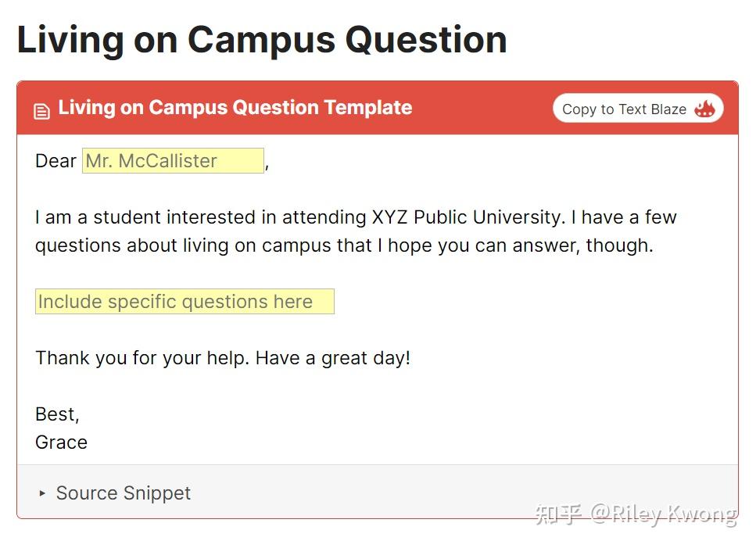Click the XYZ Public University sentence
The height and width of the screenshot is (548, 756).
tap(356, 217)
